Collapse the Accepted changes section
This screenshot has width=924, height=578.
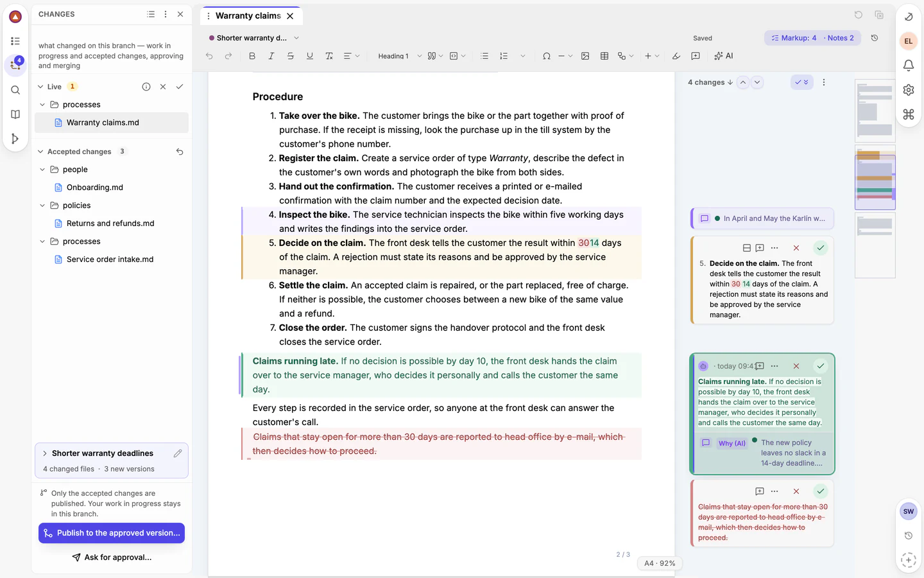tap(40, 152)
